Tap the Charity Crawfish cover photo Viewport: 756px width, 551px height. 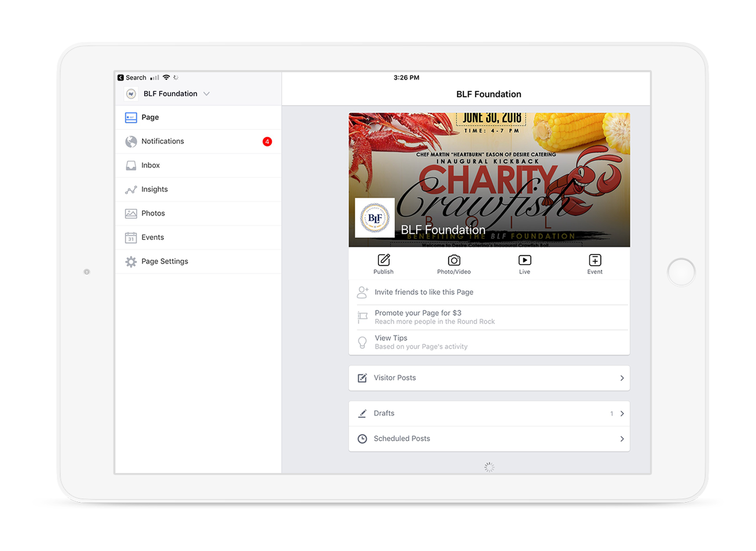tap(489, 180)
